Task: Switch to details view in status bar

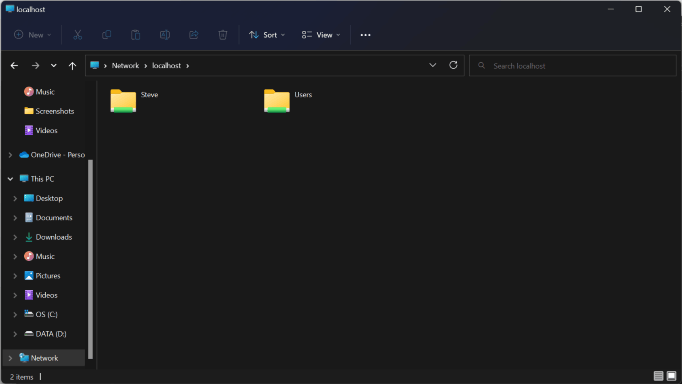Action: pyautogui.click(x=659, y=376)
